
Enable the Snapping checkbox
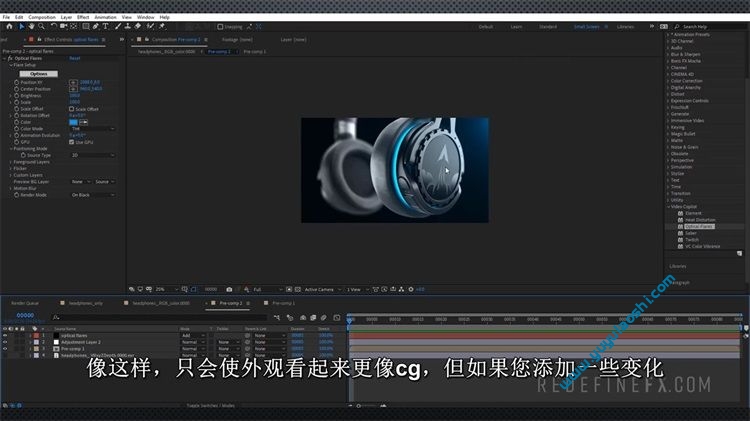click(220, 27)
